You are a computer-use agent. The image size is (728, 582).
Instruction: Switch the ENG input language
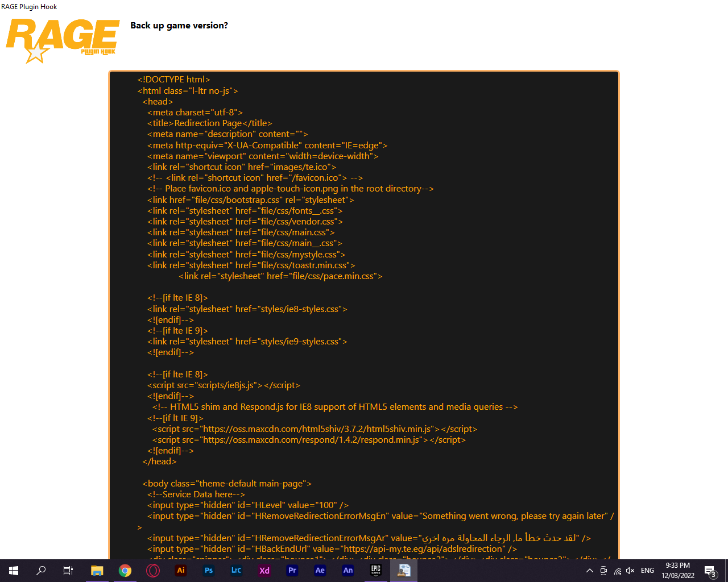(x=647, y=571)
